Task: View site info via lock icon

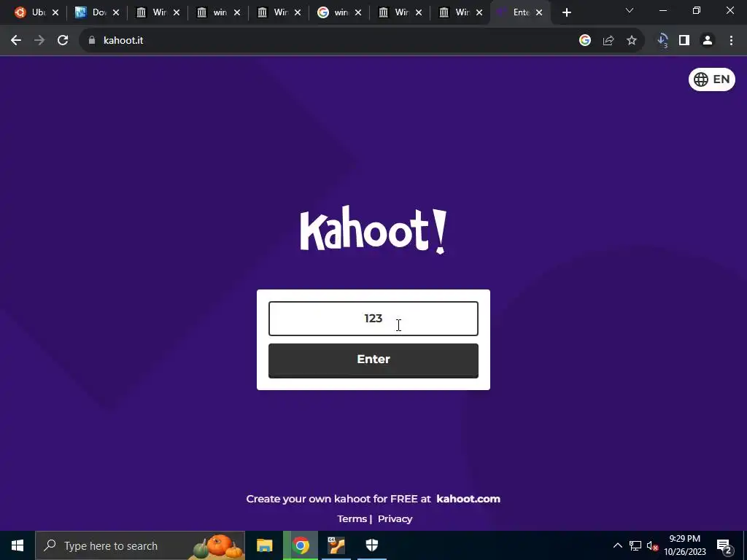Action: pyautogui.click(x=92, y=41)
